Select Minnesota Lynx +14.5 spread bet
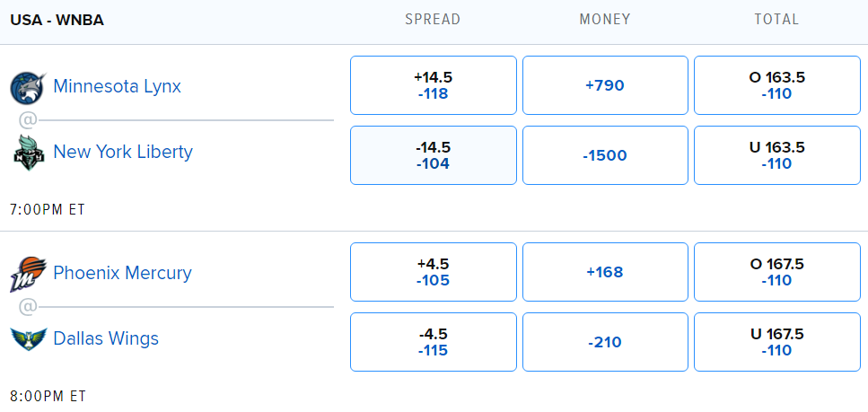868x412 pixels. 433,85
